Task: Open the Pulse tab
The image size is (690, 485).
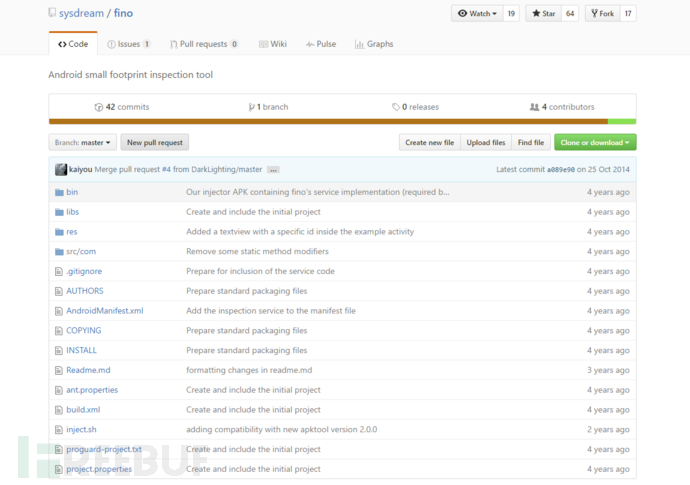Action: pyautogui.click(x=321, y=44)
